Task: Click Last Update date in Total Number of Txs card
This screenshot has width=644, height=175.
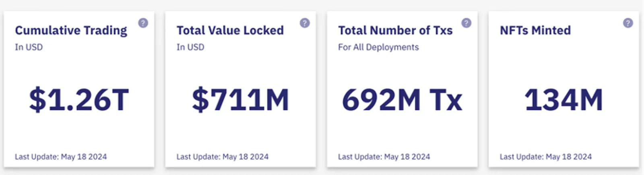Action: tap(384, 156)
